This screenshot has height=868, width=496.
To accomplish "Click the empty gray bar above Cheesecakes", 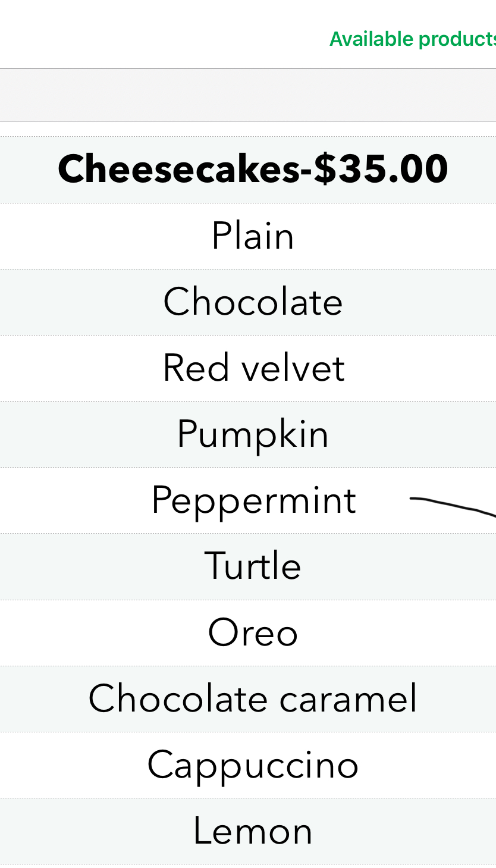I will tap(248, 96).
